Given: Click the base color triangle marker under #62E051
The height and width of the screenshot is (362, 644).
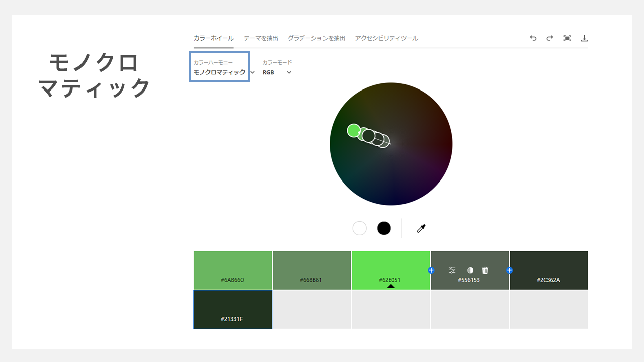Looking at the screenshot, I should click(391, 286).
